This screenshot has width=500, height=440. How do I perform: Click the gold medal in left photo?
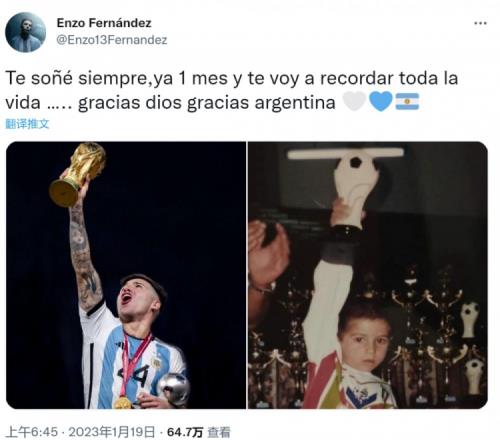[x=122, y=403]
